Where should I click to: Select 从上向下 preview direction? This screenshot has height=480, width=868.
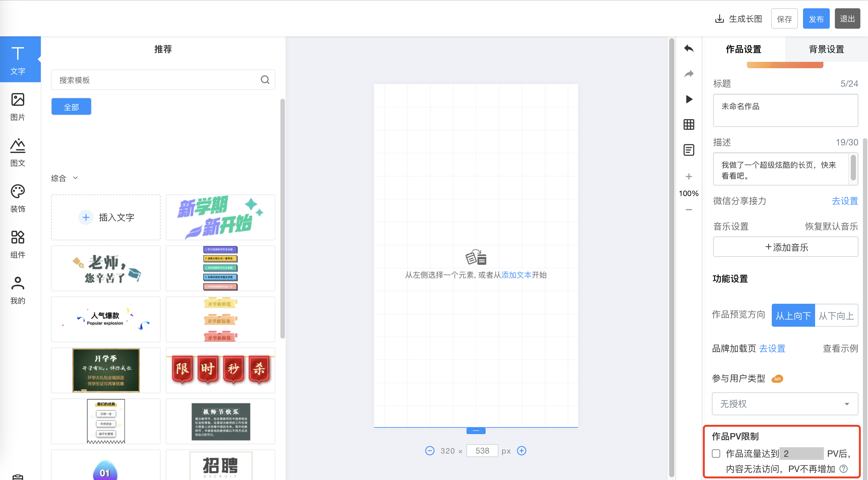(793, 315)
